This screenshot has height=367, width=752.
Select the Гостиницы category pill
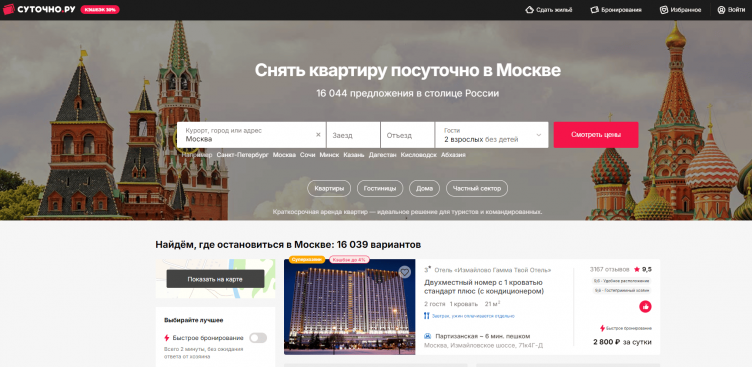tap(380, 189)
